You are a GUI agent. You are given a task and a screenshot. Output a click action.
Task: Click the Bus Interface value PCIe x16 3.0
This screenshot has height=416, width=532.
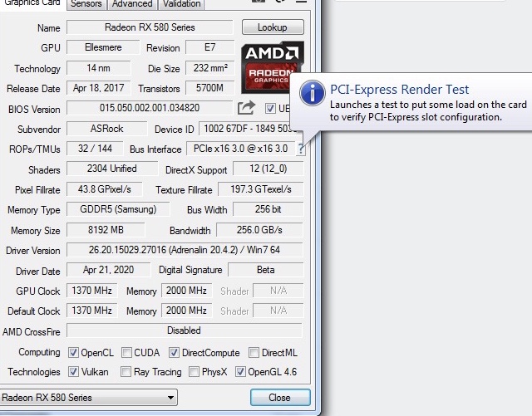click(240, 149)
